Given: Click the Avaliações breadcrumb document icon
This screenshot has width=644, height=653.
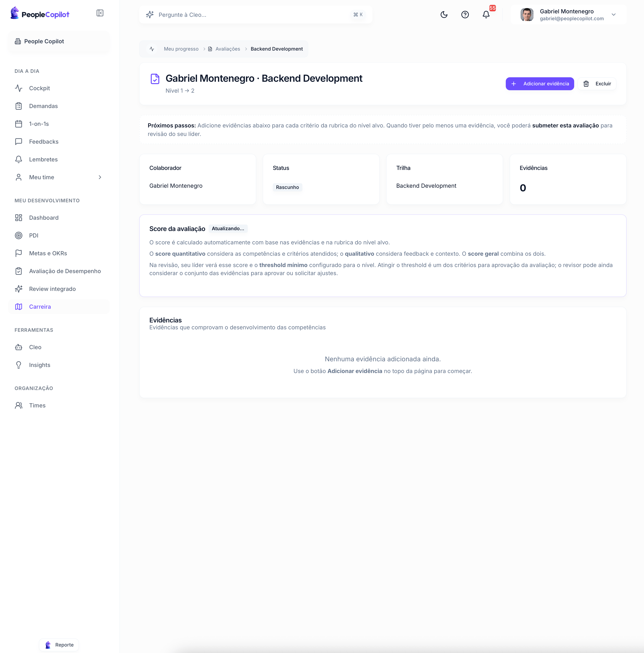Looking at the screenshot, I should coord(210,49).
